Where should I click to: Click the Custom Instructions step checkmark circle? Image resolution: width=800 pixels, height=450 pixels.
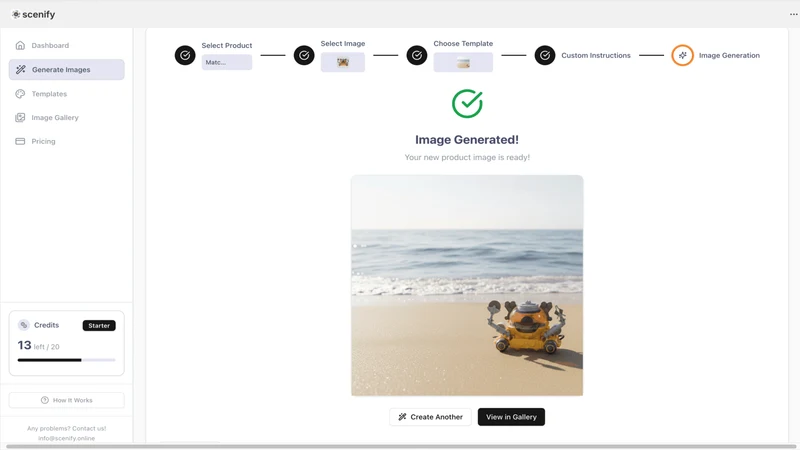[545, 55]
